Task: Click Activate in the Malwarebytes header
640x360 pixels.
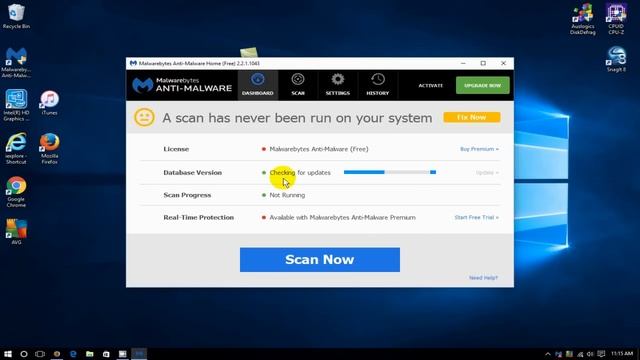Action: tap(431, 85)
